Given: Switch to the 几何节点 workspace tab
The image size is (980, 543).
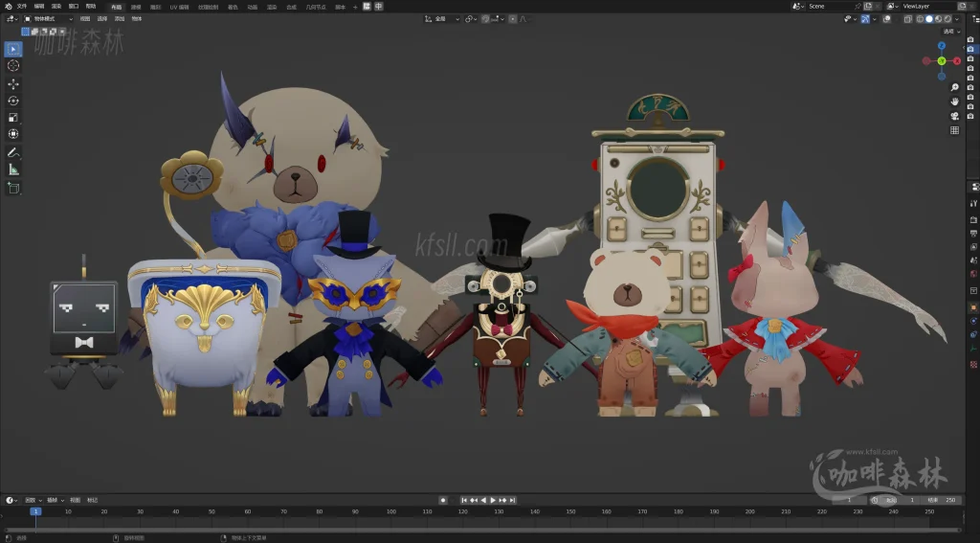Looking at the screenshot, I should [316, 7].
